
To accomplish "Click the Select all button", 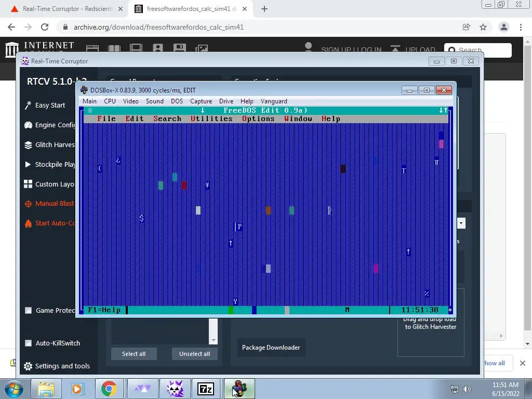I will (x=134, y=353).
